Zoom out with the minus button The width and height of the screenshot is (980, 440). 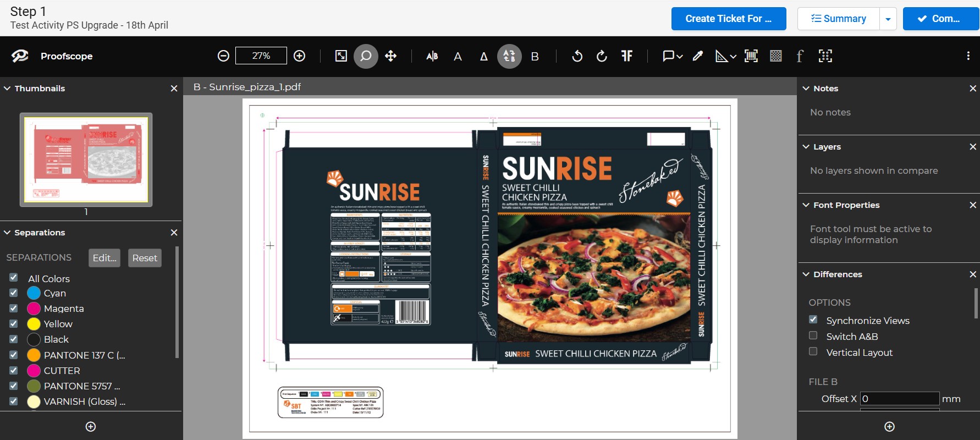[223, 56]
